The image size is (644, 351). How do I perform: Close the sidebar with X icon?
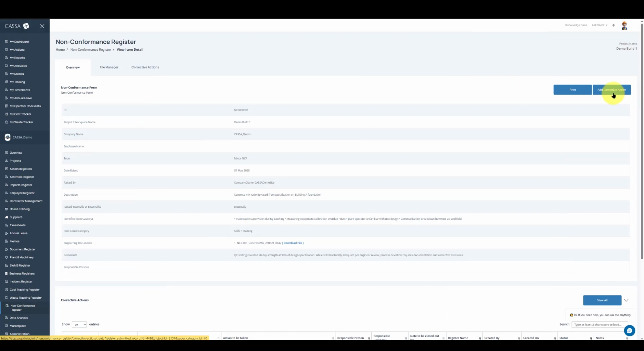point(42,26)
